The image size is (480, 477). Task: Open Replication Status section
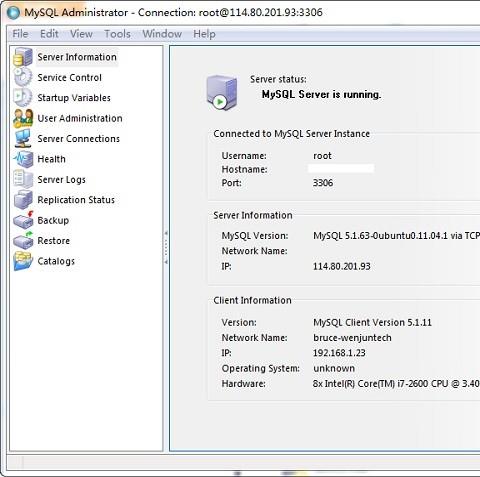(x=76, y=200)
